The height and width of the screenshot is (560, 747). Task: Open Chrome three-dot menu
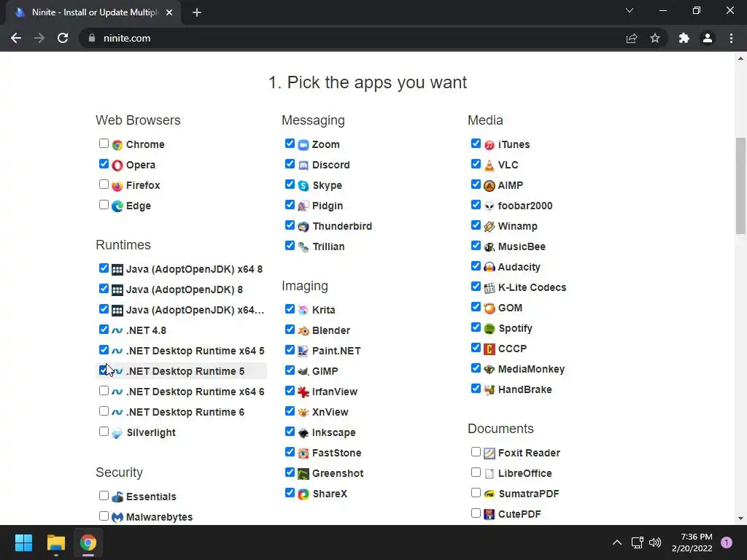click(x=731, y=38)
